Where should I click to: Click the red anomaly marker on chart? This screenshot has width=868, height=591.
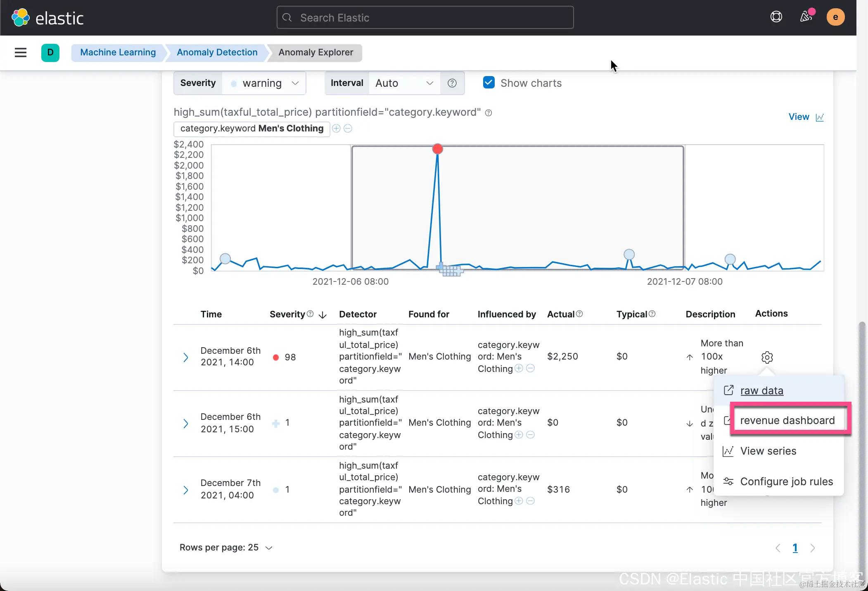(437, 149)
